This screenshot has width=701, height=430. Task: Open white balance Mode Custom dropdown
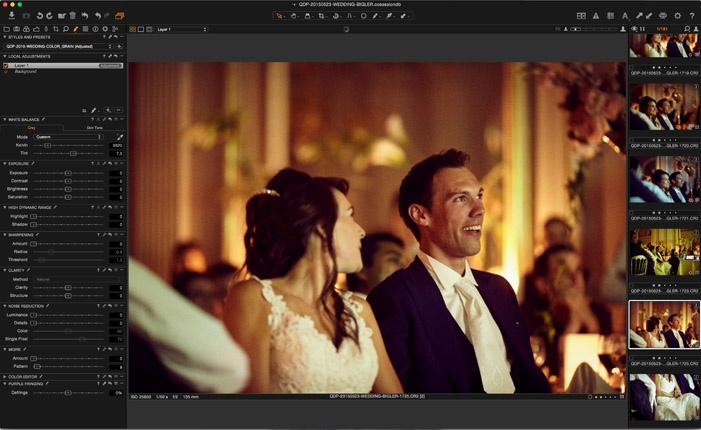(x=68, y=137)
